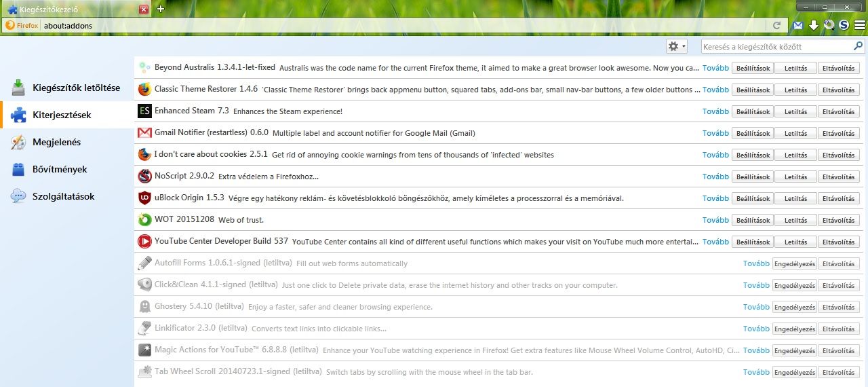The width and height of the screenshot is (868, 387).
Task: Remove Enhanced Steam with Eltávolítás
Action: point(839,112)
